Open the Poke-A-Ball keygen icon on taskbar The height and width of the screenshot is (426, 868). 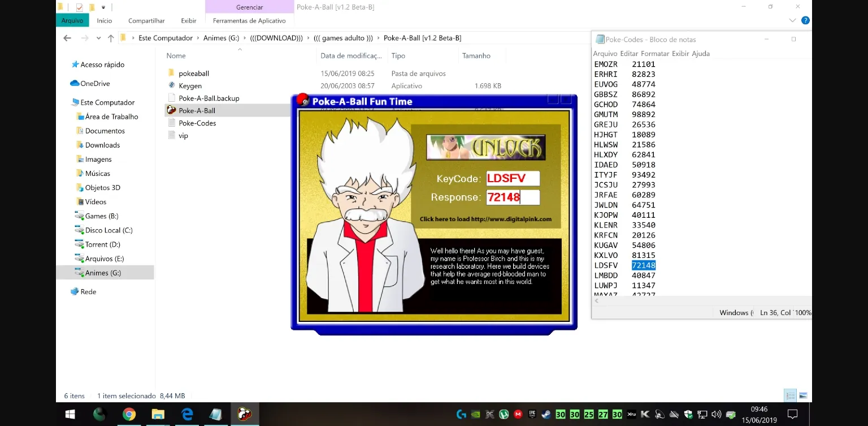(244, 414)
